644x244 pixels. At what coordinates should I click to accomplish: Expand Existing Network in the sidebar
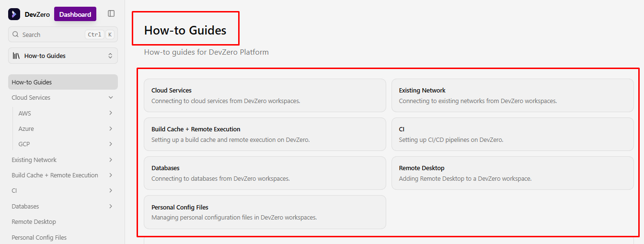coord(111,160)
